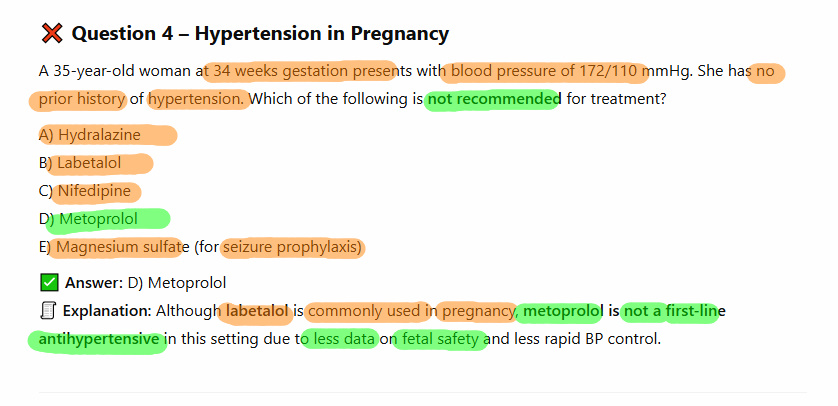This screenshot has width=838, height=406.
Task: Click the highlighted "seizure prophylaxis" text
Action: (292, 247)
